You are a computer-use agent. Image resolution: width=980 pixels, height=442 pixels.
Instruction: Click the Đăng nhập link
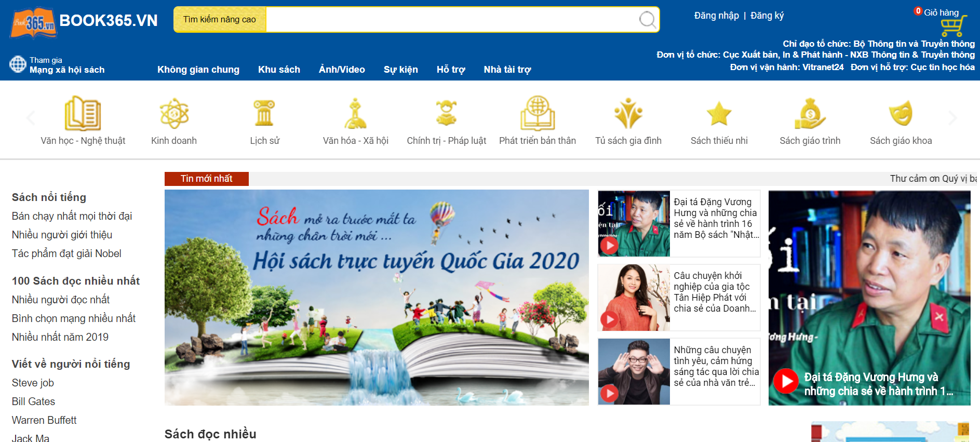[x=716, y=16]
